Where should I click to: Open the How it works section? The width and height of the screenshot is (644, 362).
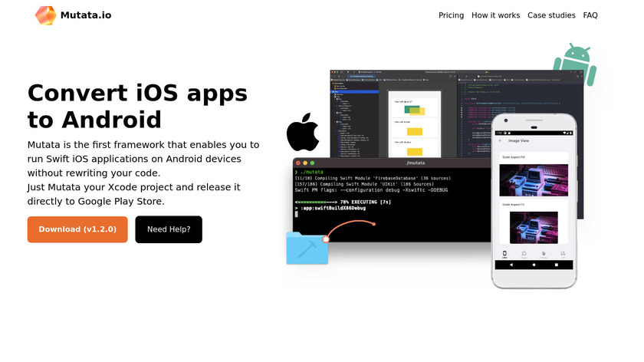click(496, 15)
